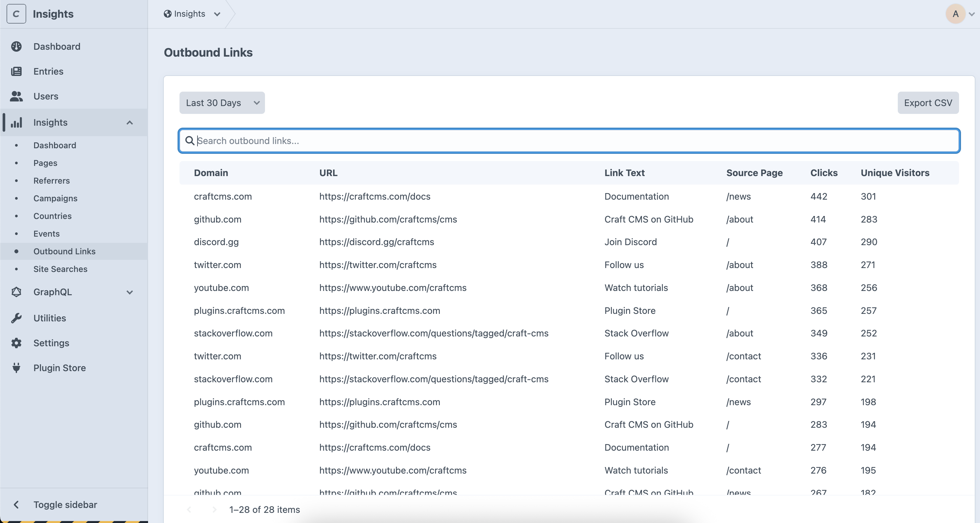Open Referrers under Insights submenu
The image size is (980, 523).
pyautogui.click(x=51, y=181)
